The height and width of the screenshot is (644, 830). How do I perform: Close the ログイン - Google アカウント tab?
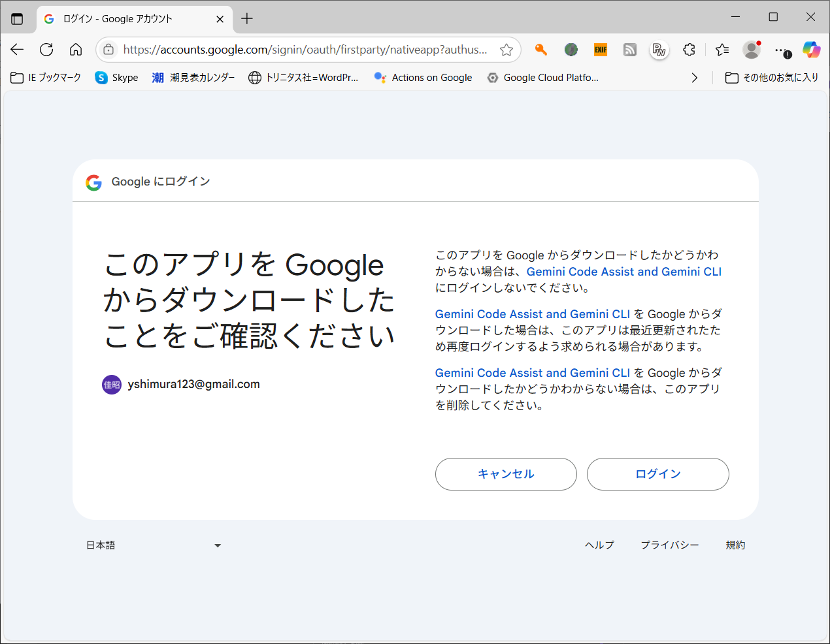(220, 19)
